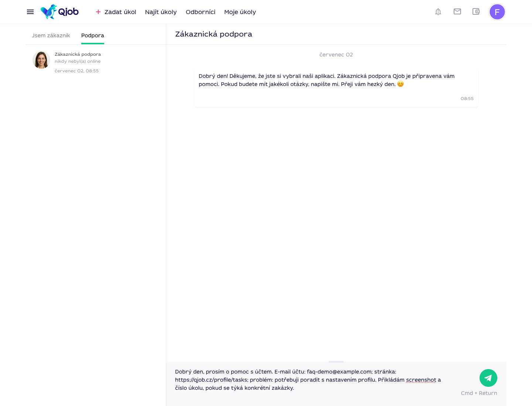
Task: Click the support agent avatar photo
Action: [x=41, y=60]
